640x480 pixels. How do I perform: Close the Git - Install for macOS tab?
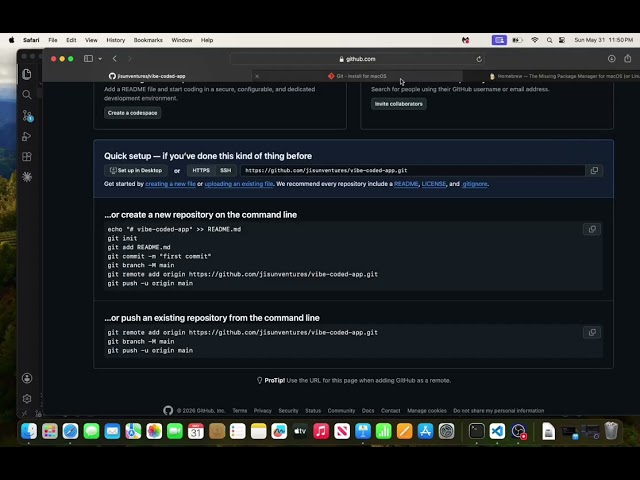[x=257, y=76]
